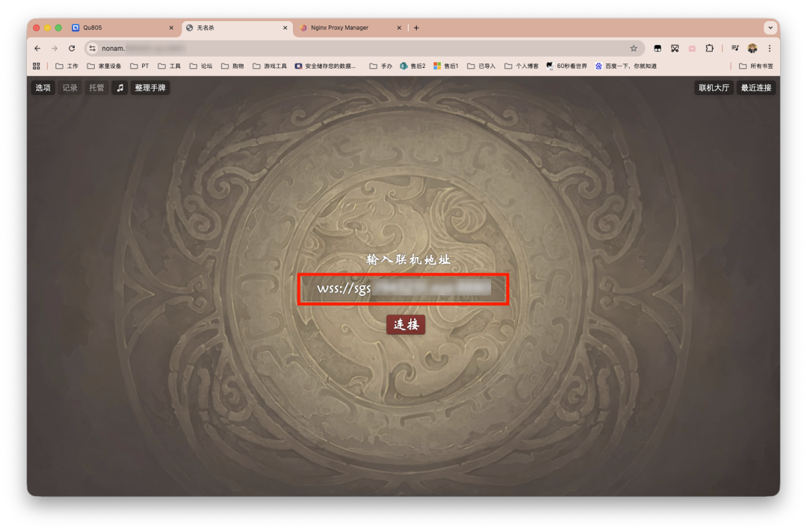Open the browser extensions puzzle icon

pyautogui.click(x=709, y=49)
